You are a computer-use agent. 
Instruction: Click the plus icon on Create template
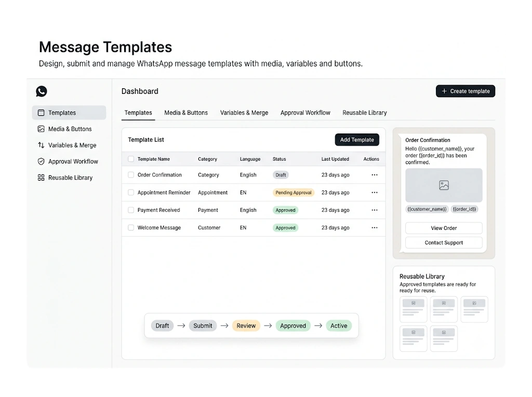(x=444, y=91)
